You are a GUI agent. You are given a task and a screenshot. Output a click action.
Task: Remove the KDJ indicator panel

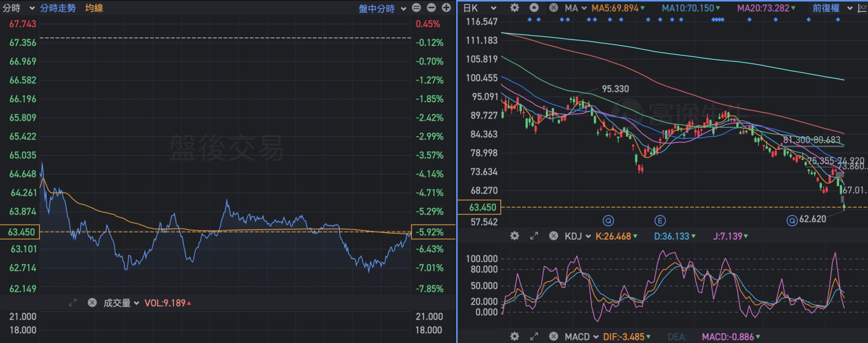tap(553, 236)
